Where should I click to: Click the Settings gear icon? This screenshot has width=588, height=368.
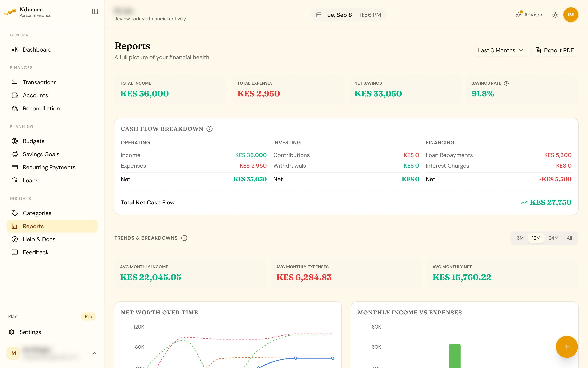[x=11, y=332]
